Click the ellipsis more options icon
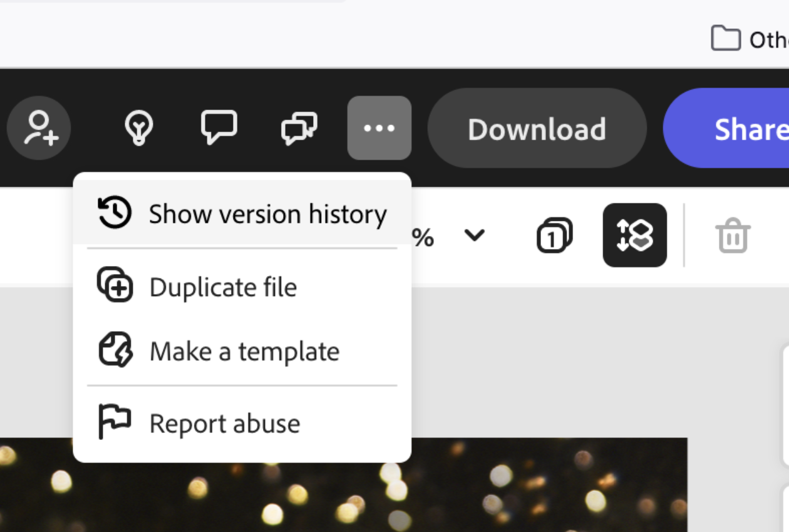 click(x=379, y=128)
